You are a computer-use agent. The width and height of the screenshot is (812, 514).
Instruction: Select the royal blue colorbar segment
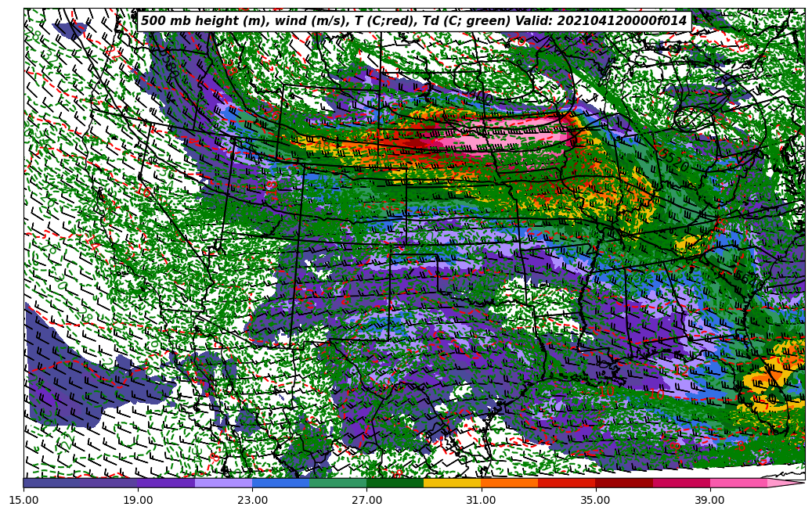pyautogui.click(x=280, y=483)
